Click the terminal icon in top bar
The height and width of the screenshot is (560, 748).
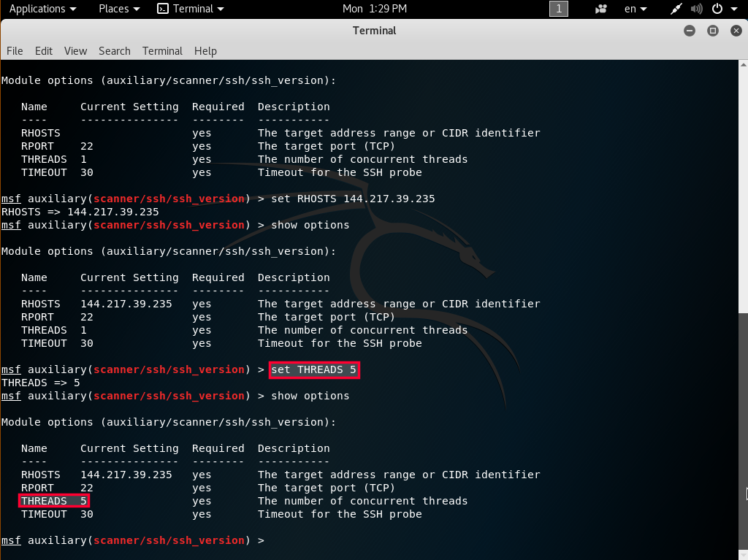(x=163, y=9)
